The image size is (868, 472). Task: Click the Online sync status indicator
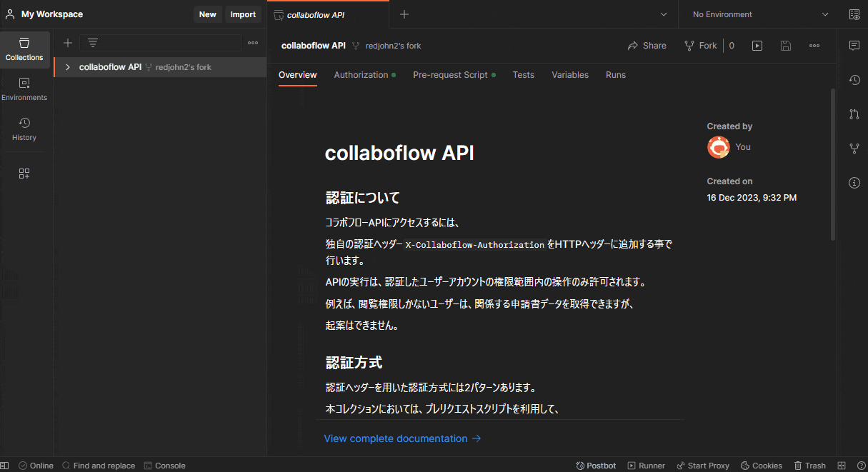click(36, 466)
